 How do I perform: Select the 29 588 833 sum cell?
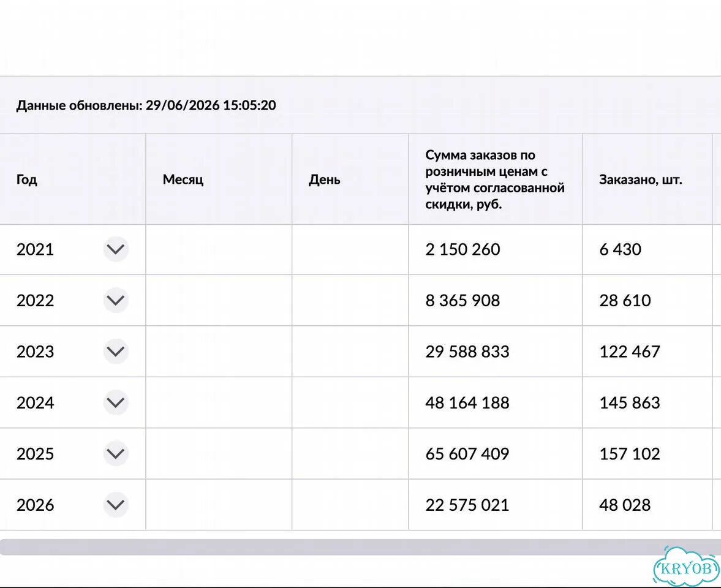496,352
